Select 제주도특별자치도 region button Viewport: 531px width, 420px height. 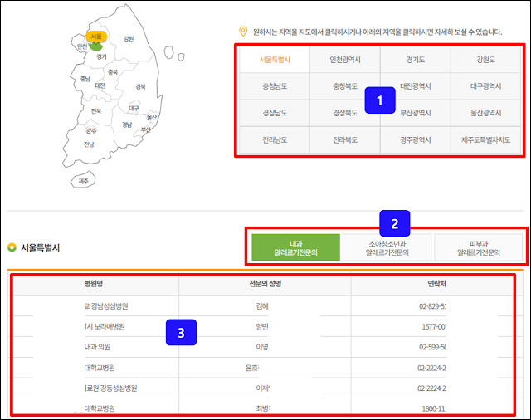485,140
